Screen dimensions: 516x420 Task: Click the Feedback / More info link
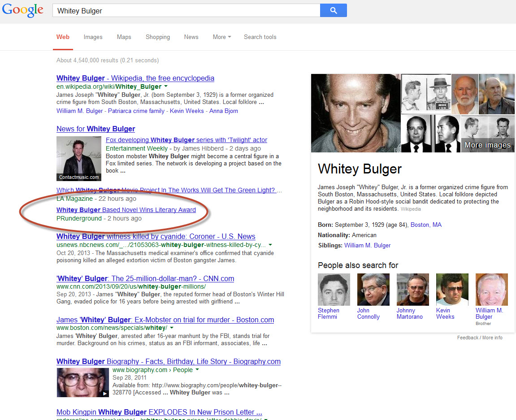coord(480,338)
